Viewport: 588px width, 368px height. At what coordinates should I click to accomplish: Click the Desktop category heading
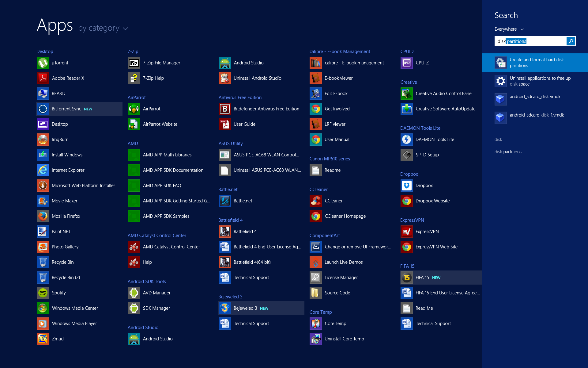45,52
